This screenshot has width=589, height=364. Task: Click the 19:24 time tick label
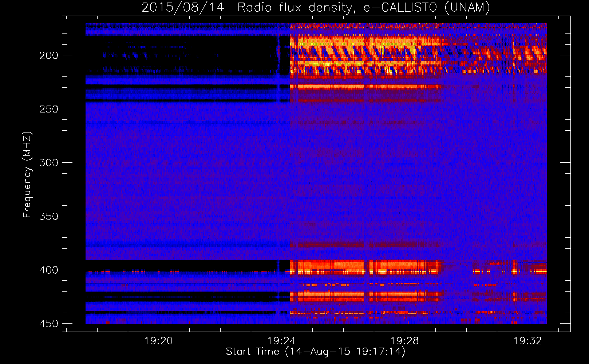click(x=282, y=341)
